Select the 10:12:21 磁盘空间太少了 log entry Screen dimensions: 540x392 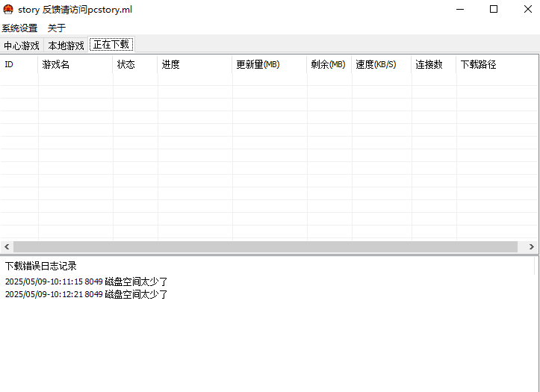86,295
